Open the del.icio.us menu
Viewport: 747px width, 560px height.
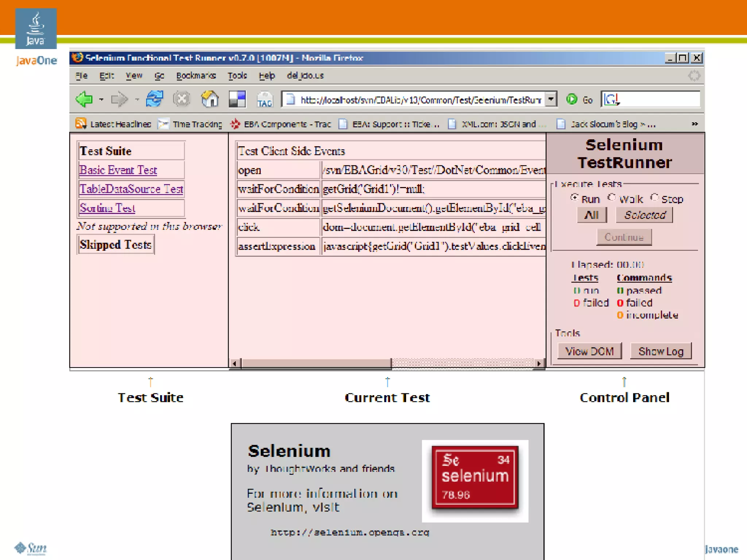coord(305,75)
